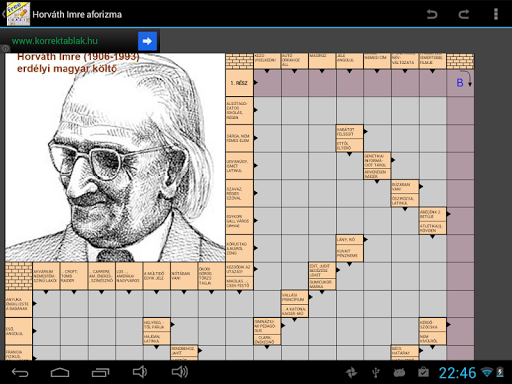Tap the app icon with back chevron
The width and height of the screenshot is (512, 384).
point(16,14)
